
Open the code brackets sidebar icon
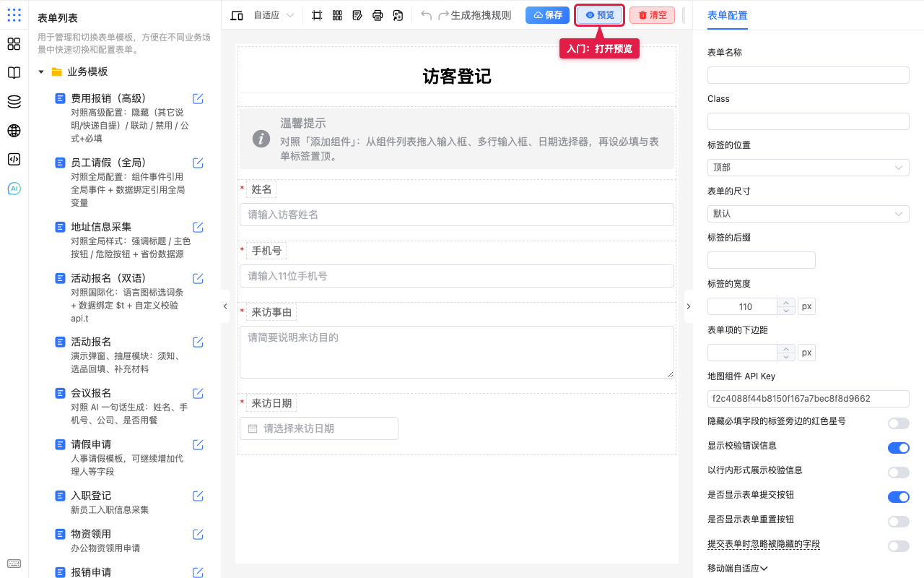click(x=14, y=160)
